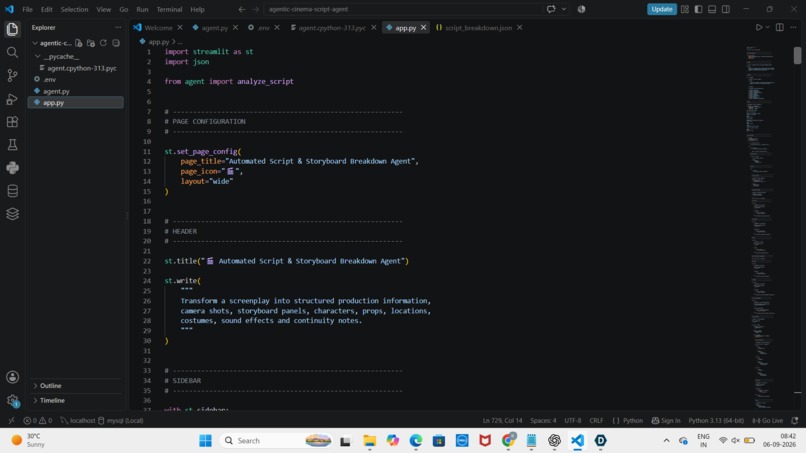The image size is (806, 453).
Task: Open remote window indicator in status bar
Action: pos(11,421)
